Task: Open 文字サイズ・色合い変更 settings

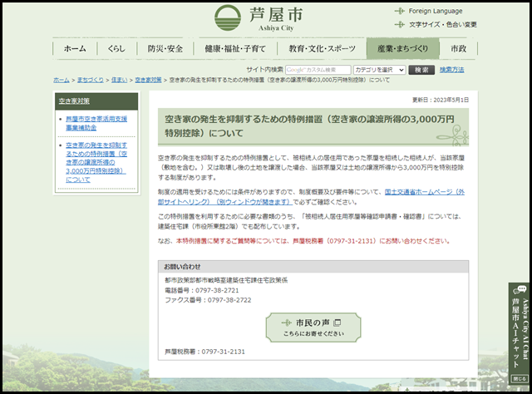Action: point(442,24)
